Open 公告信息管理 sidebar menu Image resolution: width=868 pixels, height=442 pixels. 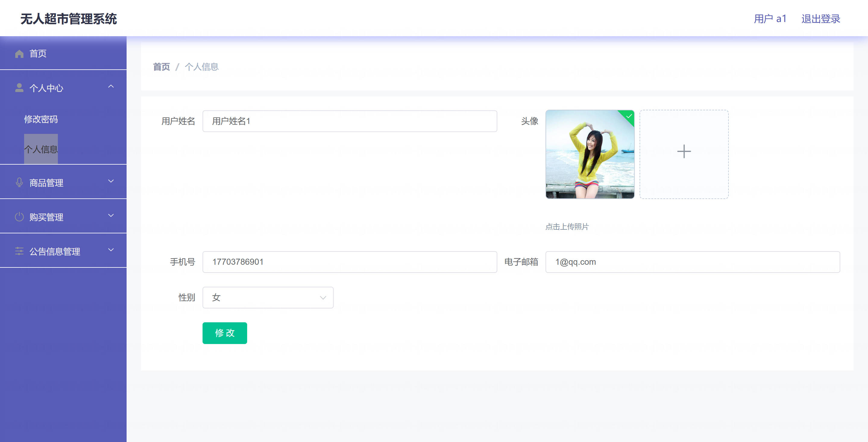(63, 251)
